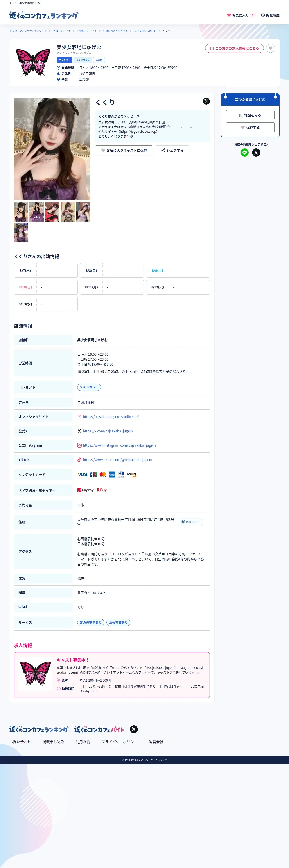
Task: Click 地図をみる in the sidebar card
Action: click(x=250, y=115)
